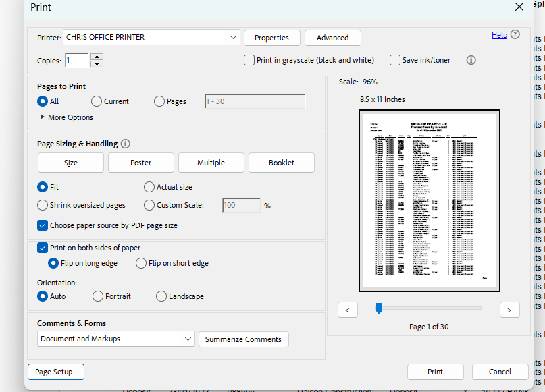Open the CHRIS OFFICE PRINTER dropdown
The image size is (545, 392).
coord(232,38)
